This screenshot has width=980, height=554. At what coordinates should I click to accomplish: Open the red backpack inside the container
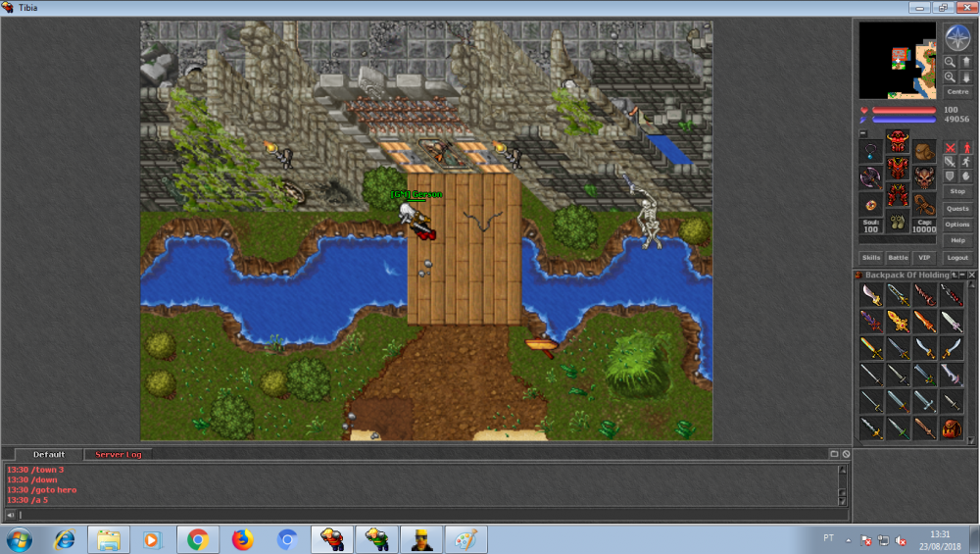(x=952, y=428)
